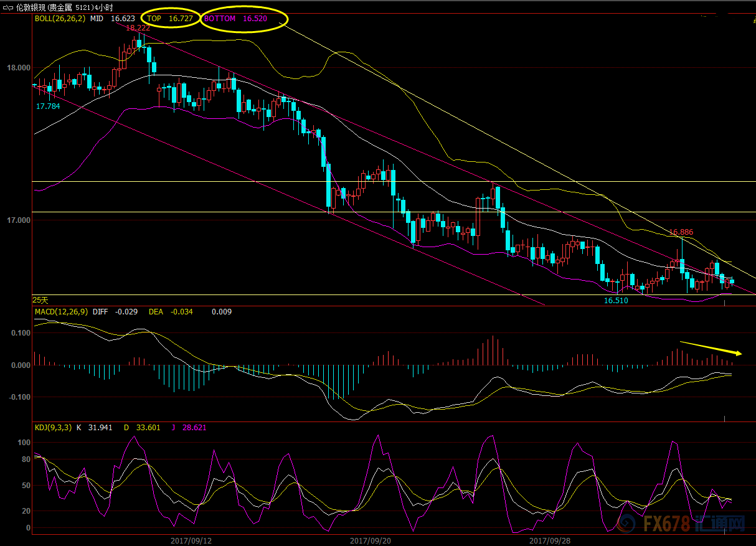
Task: Click the 25天 period label
Action: [x=40, y=299]
